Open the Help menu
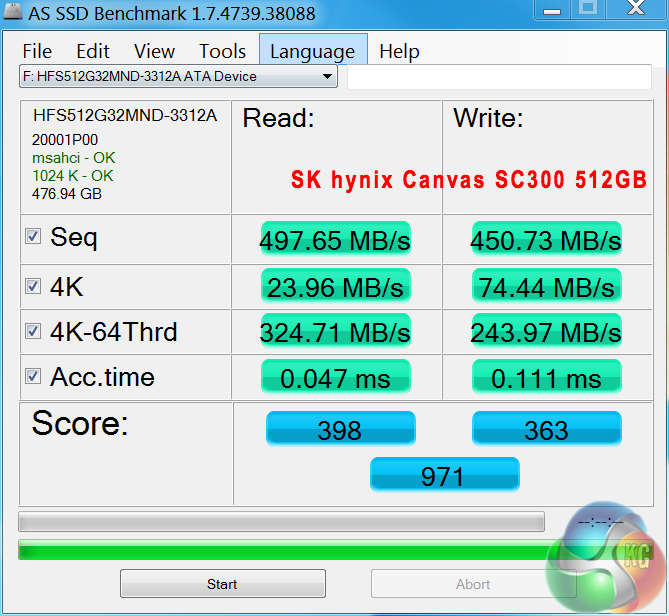The image size is (669, 616). tap(399, 52)
